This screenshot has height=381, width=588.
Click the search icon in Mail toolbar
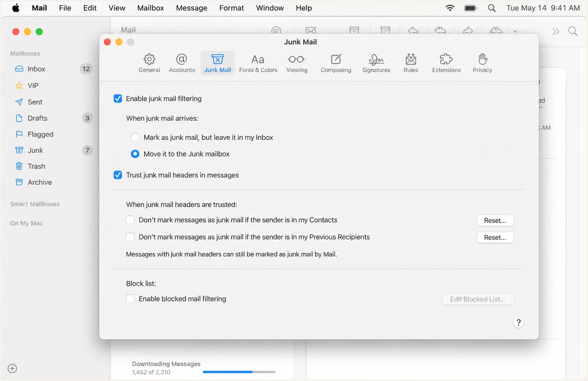point(573,31)
